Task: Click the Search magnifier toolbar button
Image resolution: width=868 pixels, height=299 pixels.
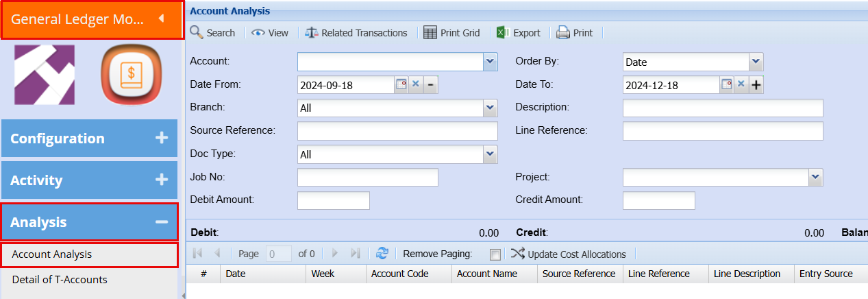Action: [212, 32]
